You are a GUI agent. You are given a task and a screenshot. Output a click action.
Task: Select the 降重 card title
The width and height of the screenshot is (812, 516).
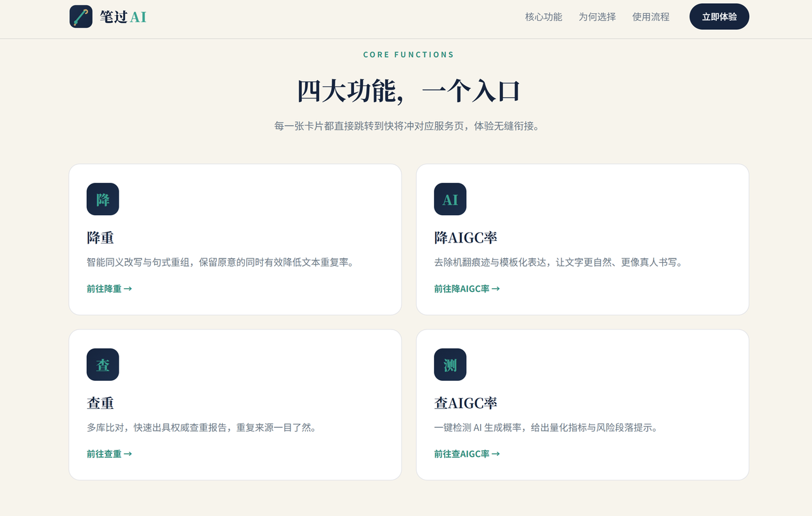point(100,238)
